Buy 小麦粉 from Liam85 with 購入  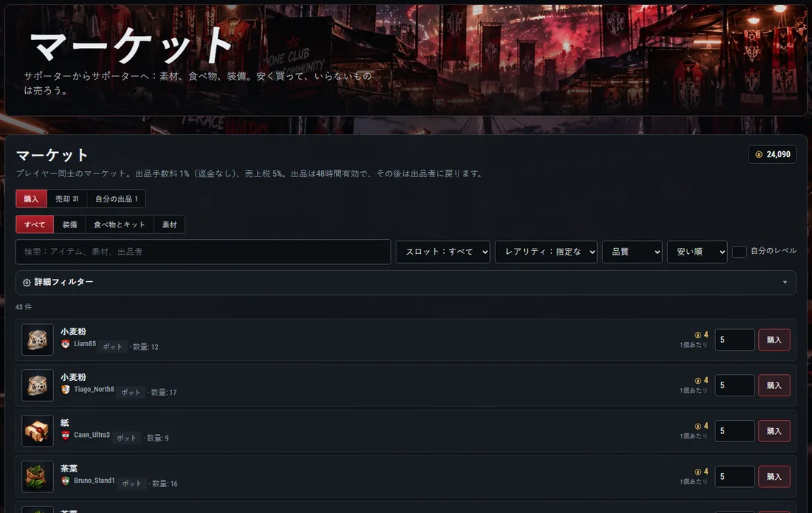tap(774, 340)
